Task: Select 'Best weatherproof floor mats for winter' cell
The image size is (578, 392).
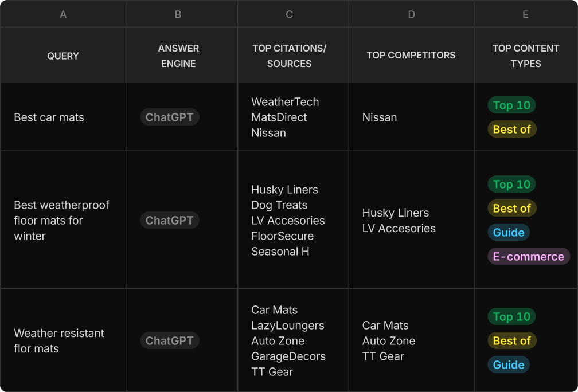Action: point(64,220)
